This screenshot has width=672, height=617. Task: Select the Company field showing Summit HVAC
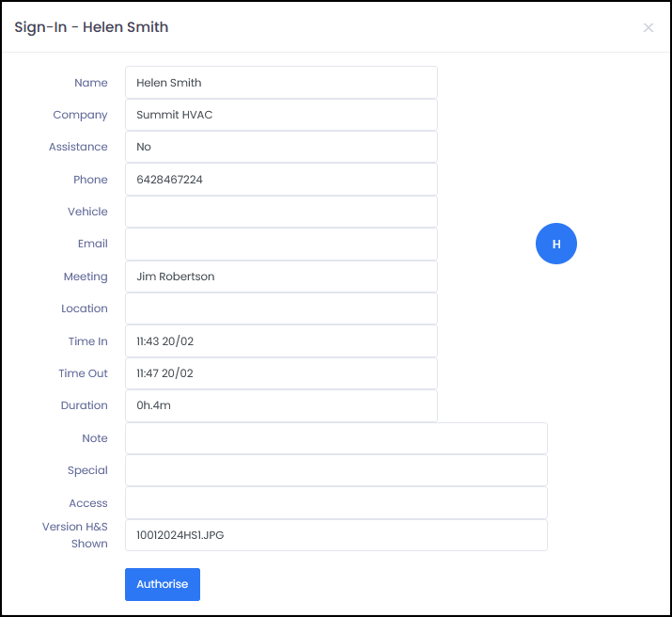coord(281,115)
